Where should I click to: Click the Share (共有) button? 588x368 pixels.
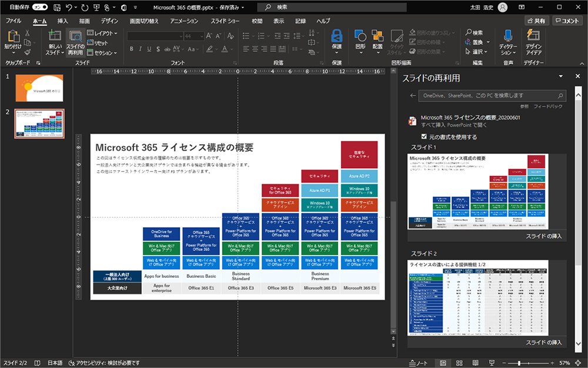pyautogui.click(x=536, y=21)
